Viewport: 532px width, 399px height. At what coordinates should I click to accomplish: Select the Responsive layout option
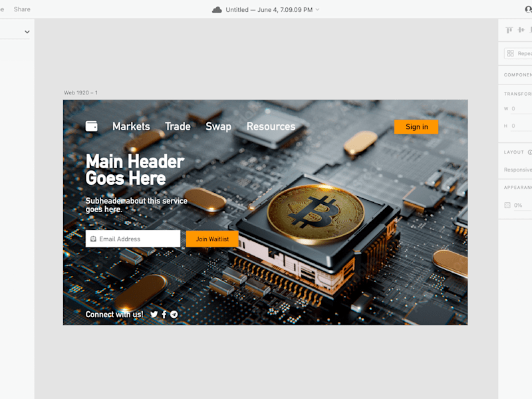[x=518, y=170]
